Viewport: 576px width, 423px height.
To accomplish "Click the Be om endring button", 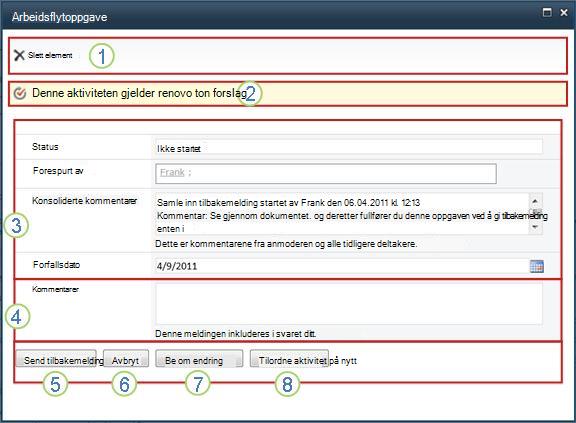I will point(199,359).
